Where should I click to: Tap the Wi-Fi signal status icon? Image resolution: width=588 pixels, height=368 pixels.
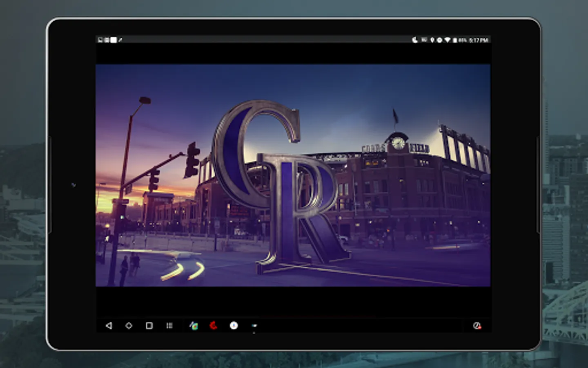point(448,40)
